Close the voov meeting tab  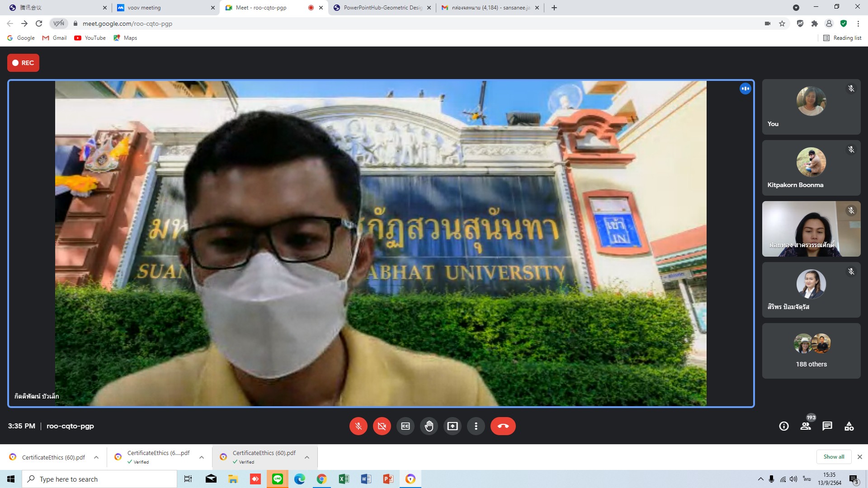(x=213, y=8)
